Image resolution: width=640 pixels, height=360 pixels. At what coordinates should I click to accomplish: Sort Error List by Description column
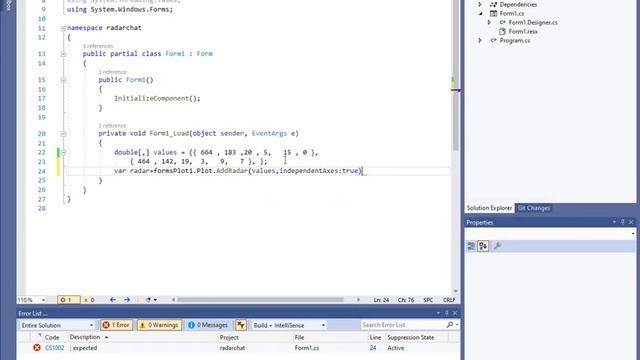[x=84, y=337]
